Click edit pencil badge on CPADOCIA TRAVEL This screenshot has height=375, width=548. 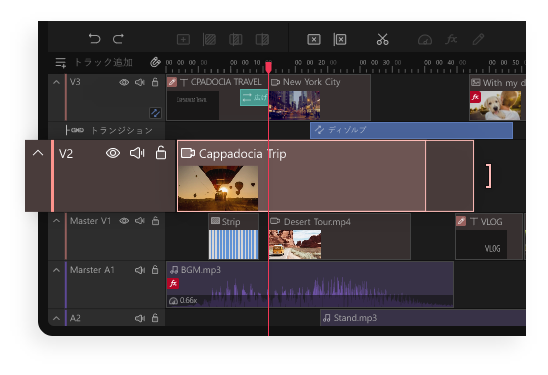pyautogui.click(x=172, y=82)
